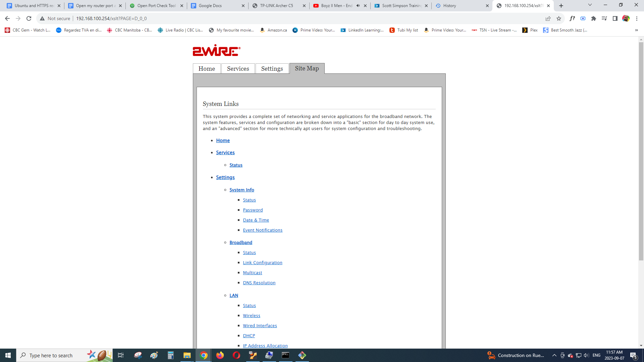Click the share page icon
Viewport: 644px width, 362px height.
(548, 18)
